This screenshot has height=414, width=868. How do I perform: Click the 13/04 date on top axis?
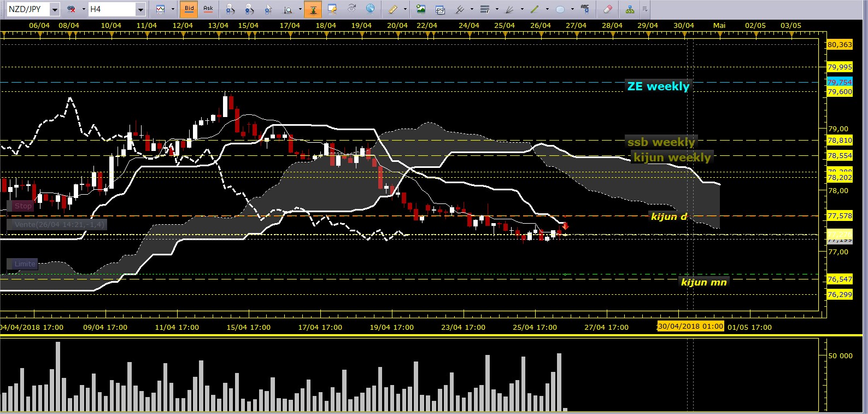(x=218, y=26)
